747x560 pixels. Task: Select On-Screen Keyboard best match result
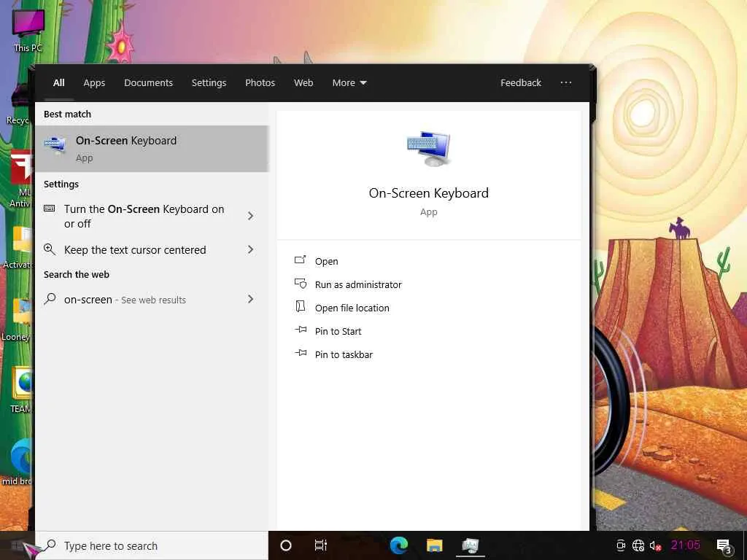[152, 149]
